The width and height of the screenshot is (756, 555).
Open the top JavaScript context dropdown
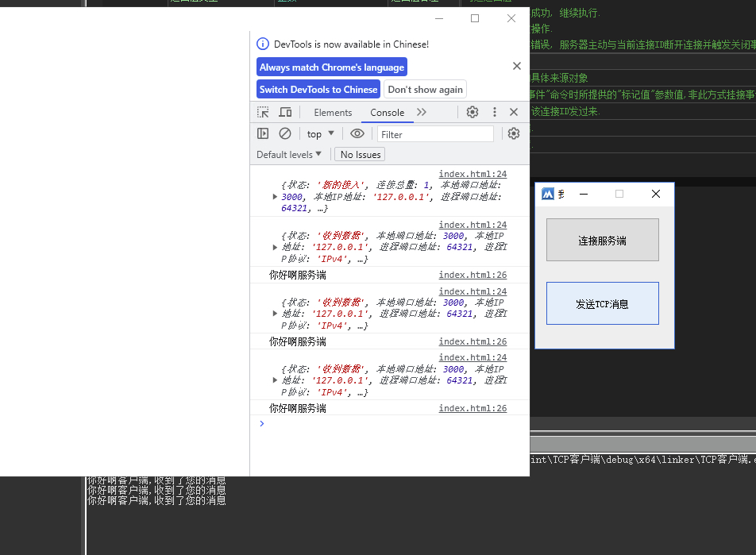coord(321,134)
